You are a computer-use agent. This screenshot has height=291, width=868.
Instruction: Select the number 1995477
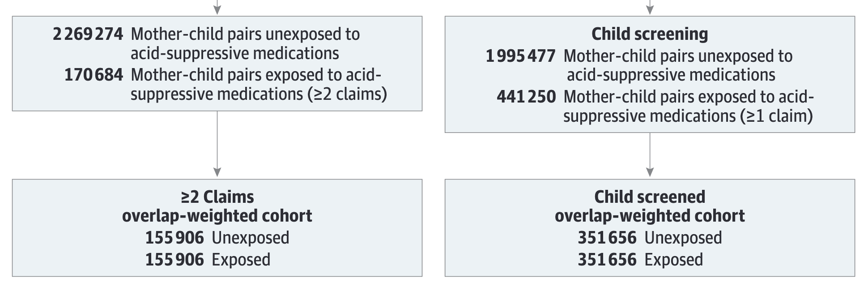[x=520, y=56]
